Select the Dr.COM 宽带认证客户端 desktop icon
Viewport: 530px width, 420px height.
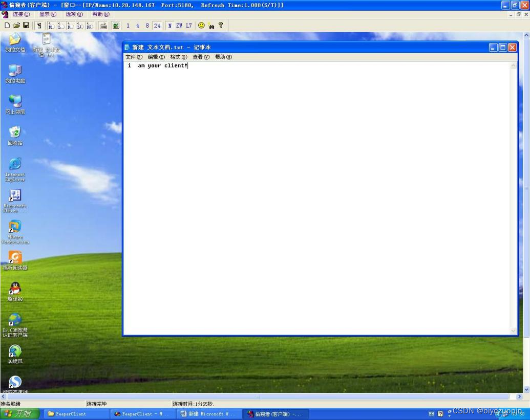coord(15,325)
